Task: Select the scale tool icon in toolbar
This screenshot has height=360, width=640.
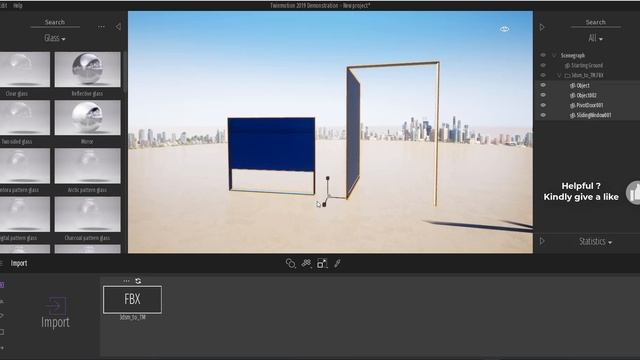Action: [322, 263]
